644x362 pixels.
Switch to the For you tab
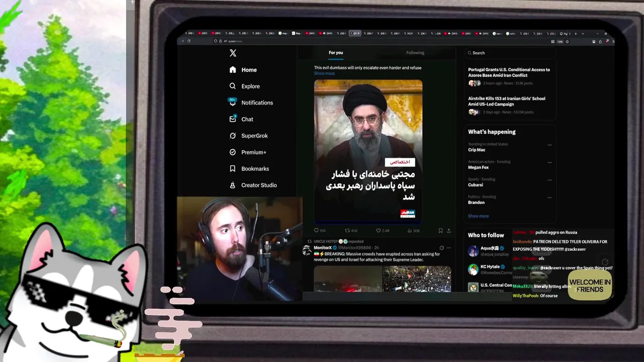point(336,53)
